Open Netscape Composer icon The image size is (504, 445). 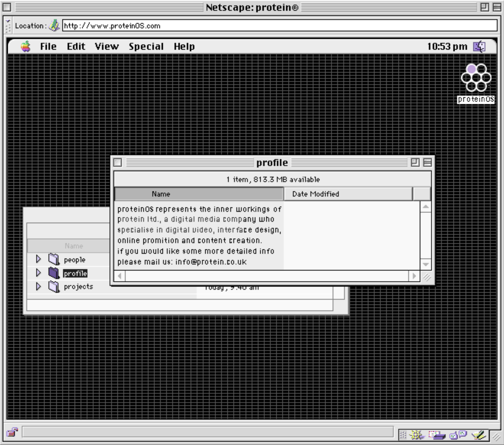tap(479, 435)
